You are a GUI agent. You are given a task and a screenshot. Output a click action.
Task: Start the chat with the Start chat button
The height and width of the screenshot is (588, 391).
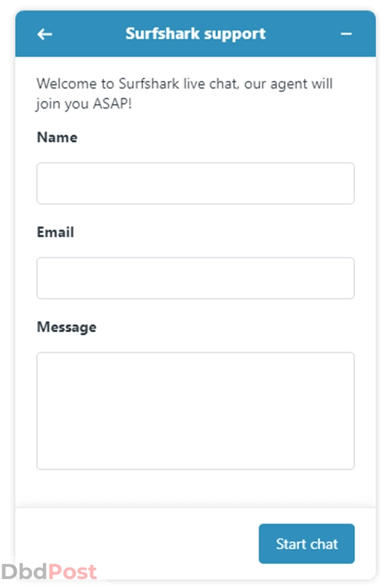click(x=306, y=544)
